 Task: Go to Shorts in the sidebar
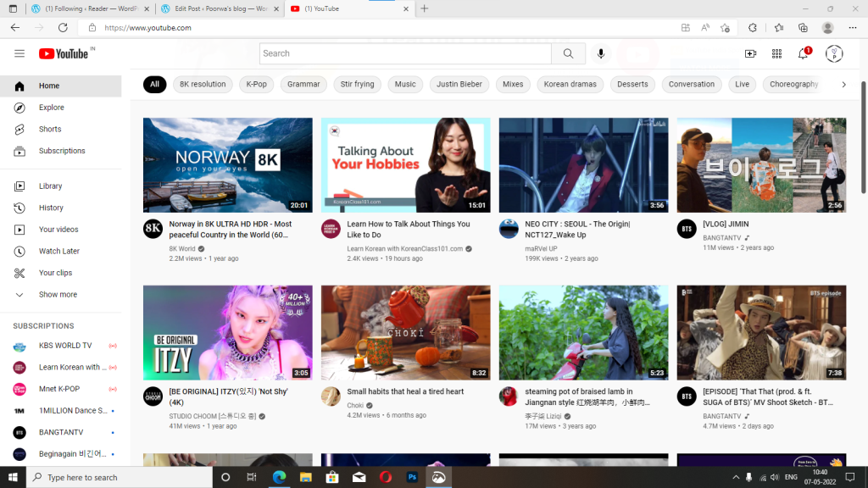pyautogui.click(x=50, y=130)
